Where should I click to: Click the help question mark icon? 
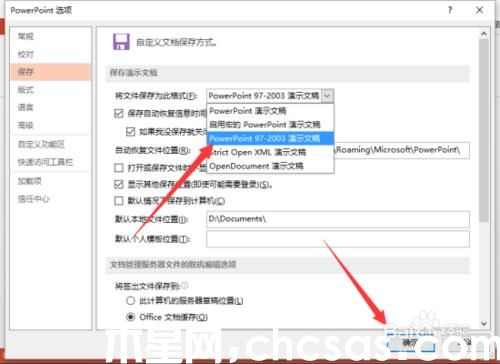tap(450, 10)
